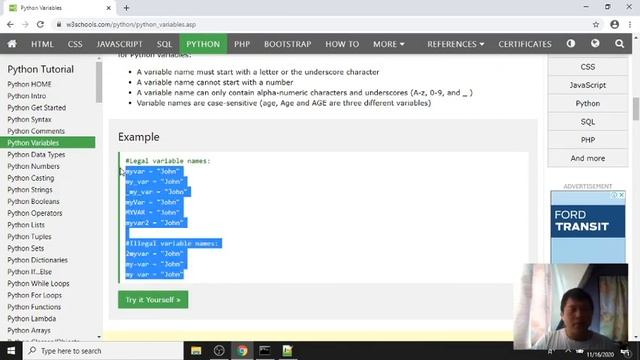This screenshot has height=360, width=640.
Task: Close the Ford Transit advertisement
Action: click(x=621, y=195)
